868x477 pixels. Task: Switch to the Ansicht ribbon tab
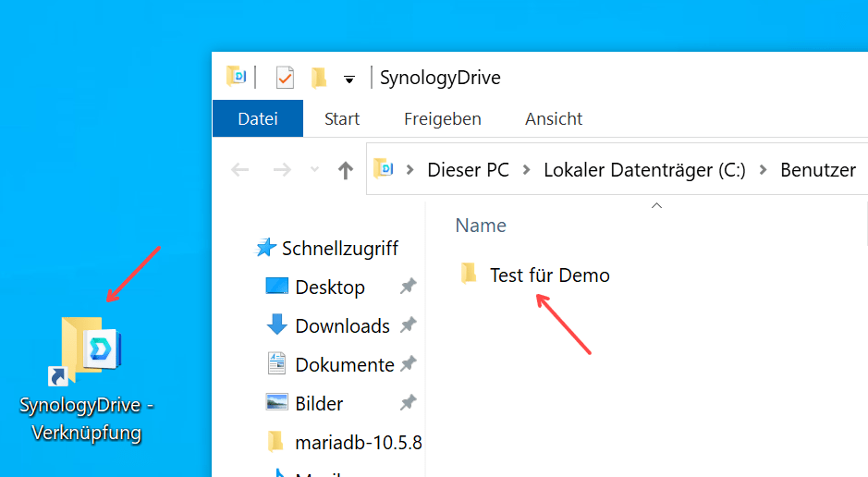coord(554,118)
